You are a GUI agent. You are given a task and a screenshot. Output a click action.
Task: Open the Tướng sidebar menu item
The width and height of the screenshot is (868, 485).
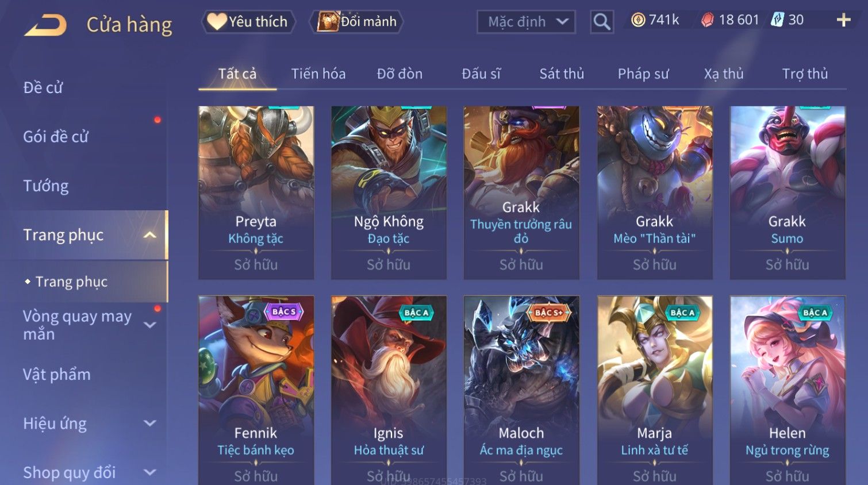click(46, 186)
